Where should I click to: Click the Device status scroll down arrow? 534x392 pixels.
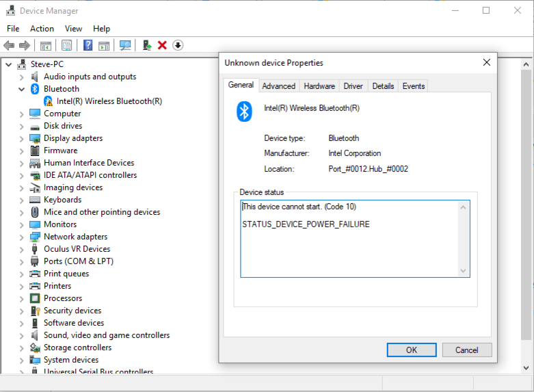pyautogui.click(x=463, y=271)
